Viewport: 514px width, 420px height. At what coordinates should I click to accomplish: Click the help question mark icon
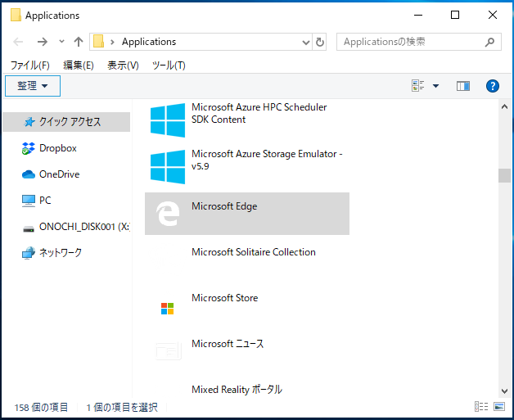(493, 86)
